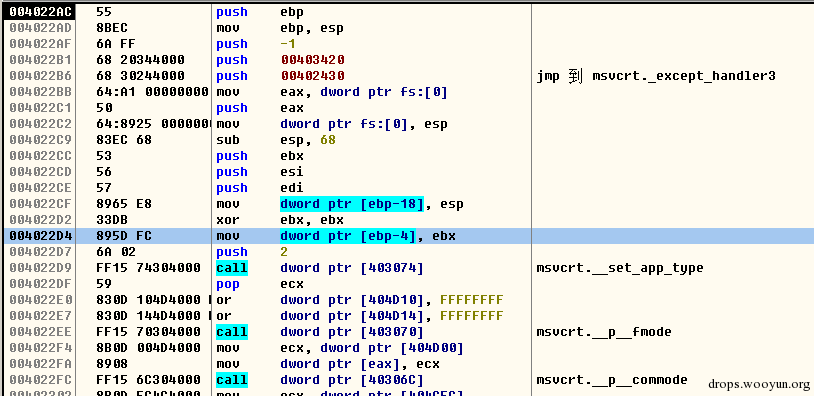
Task: Click highlighted 'dword ptr [ebp-18]' operand
Action: (352, 204)
